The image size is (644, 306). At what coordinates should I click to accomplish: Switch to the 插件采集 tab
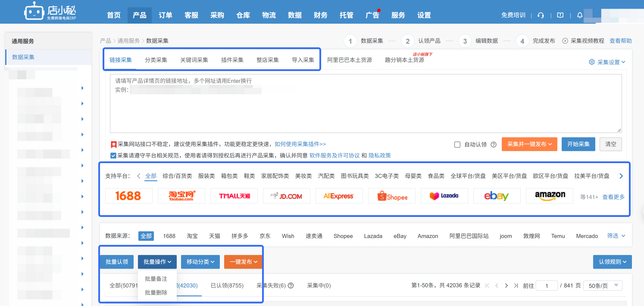tap(232, 60)
